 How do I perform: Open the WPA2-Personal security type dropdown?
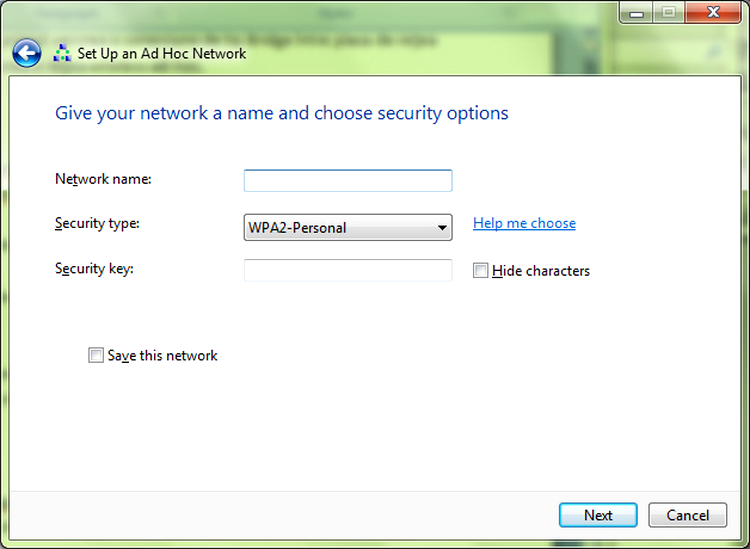click(348, 228)
